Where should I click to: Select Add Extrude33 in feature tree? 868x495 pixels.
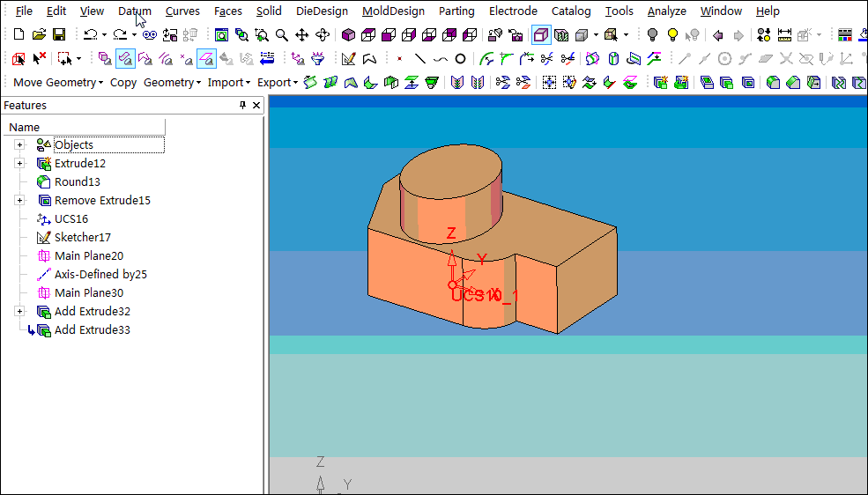pyautogui.click(x=92, y=330)
